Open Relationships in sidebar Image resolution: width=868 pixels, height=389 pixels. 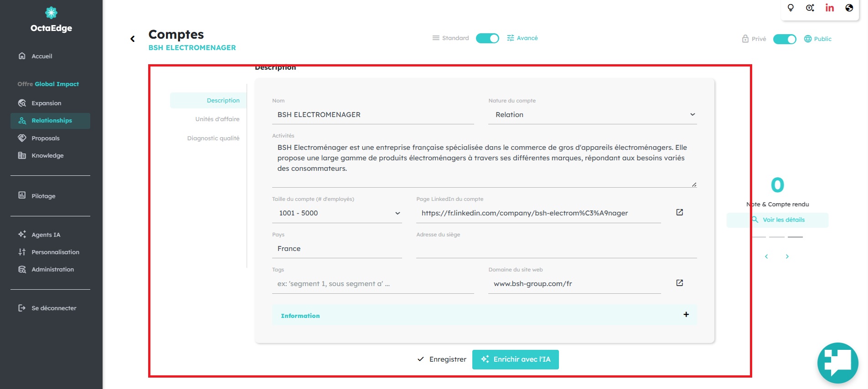coord(50,121)
